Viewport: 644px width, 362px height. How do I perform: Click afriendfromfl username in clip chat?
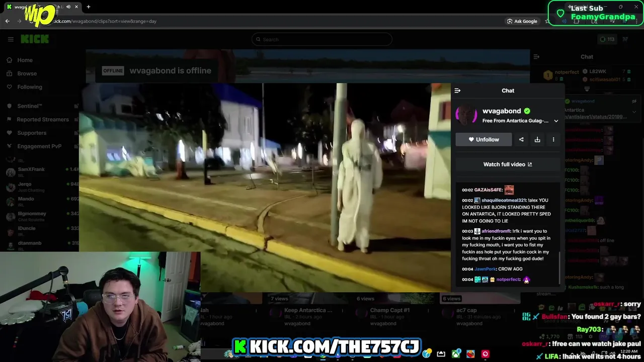pyautogui.click(x=497, y=231)
